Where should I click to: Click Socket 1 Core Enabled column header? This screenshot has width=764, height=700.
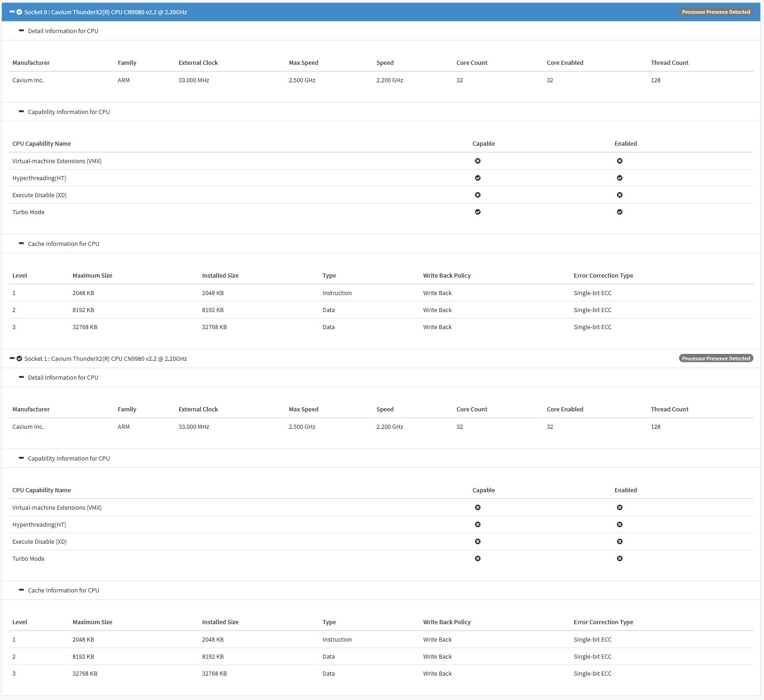tap(565, 410)
